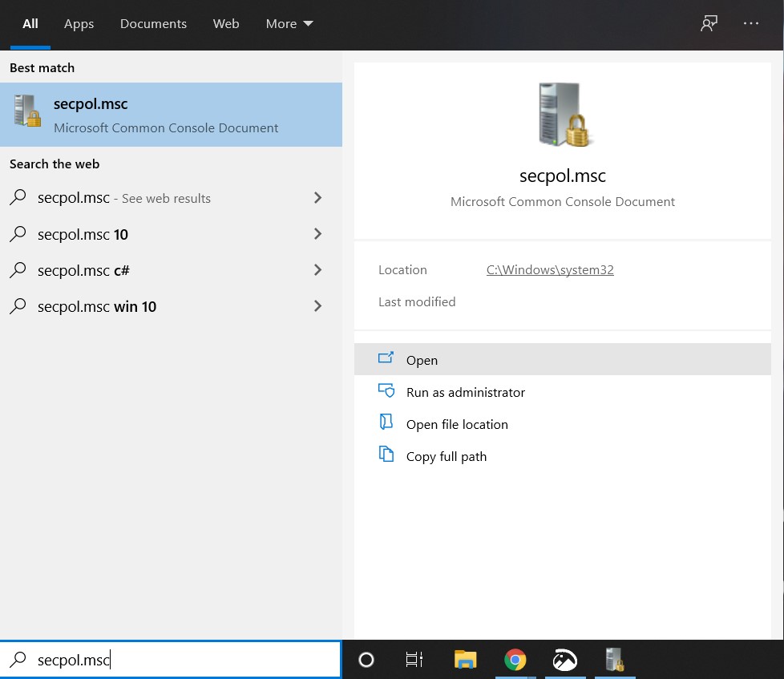Click the Cortana circle icon on taskbar
This screenshot has width=784, height=679.
[366, 660]
